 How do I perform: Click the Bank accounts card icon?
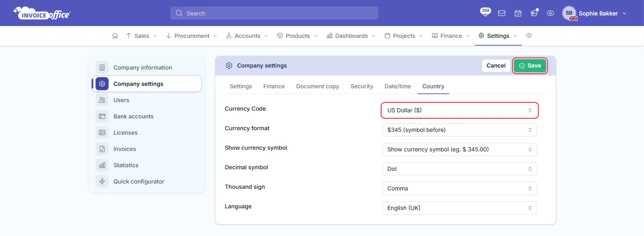tap(102, 116)
